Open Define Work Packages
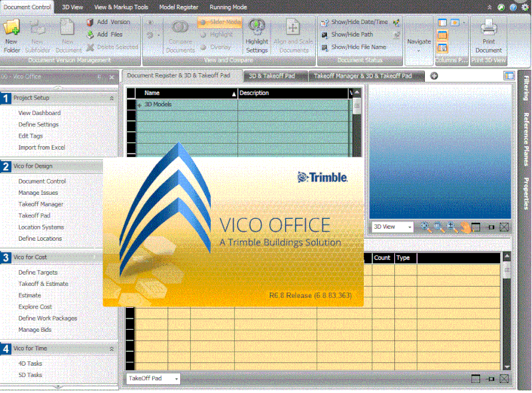Viewport: 532px width, 393px height. [47, 319]
